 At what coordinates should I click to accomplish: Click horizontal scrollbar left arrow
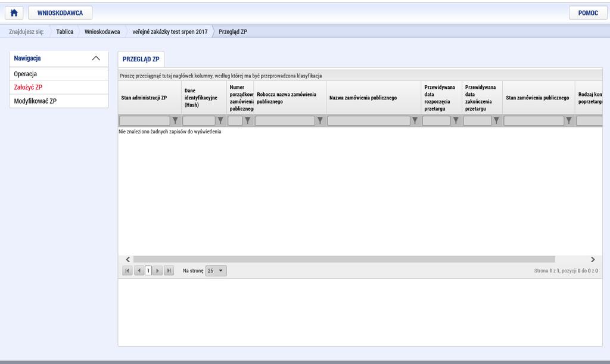pos(127,259)
